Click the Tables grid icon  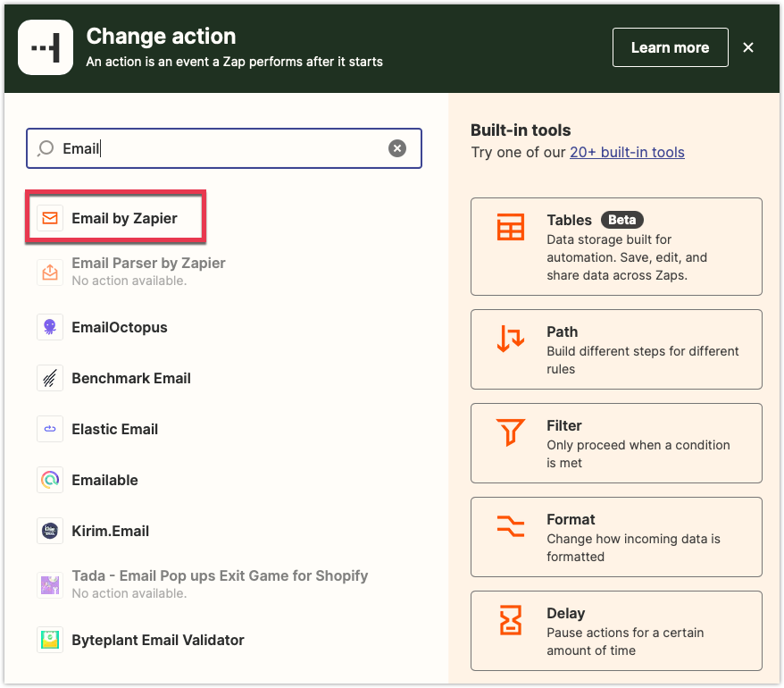511,227
